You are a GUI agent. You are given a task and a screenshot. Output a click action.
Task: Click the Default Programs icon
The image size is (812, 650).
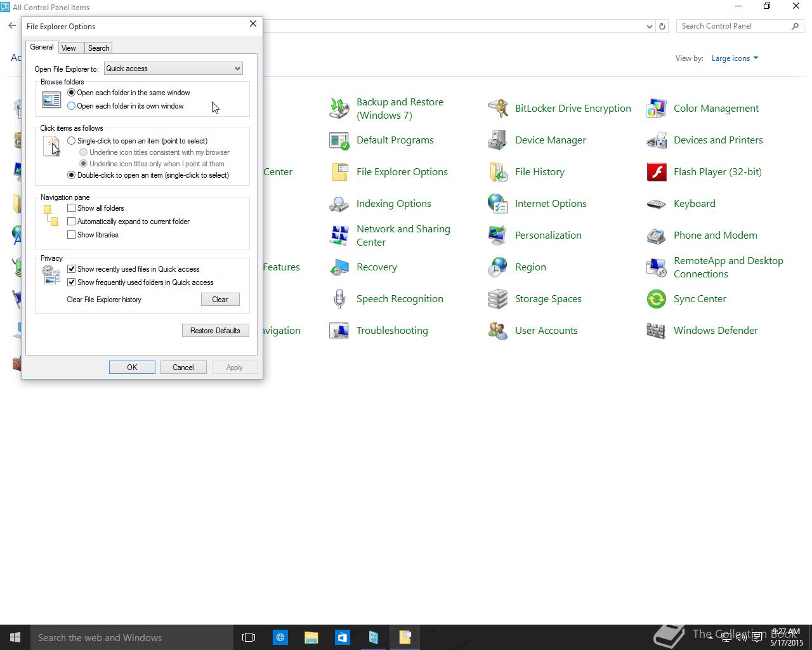(x=339, y=140)
